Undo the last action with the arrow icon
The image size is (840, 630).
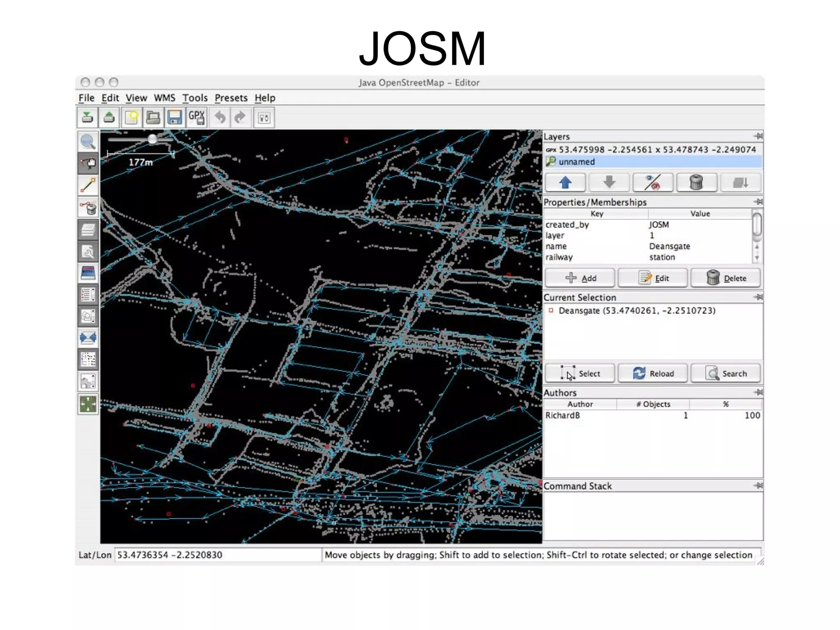(220, 118)
